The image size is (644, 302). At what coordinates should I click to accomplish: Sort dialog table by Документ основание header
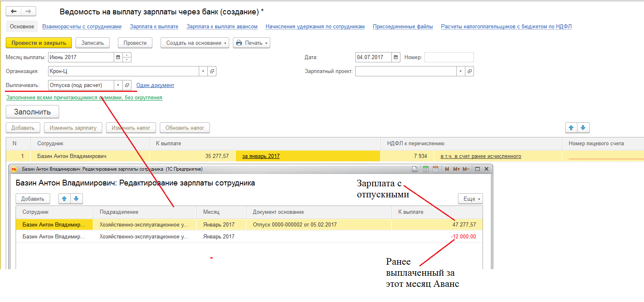[319, 212]
